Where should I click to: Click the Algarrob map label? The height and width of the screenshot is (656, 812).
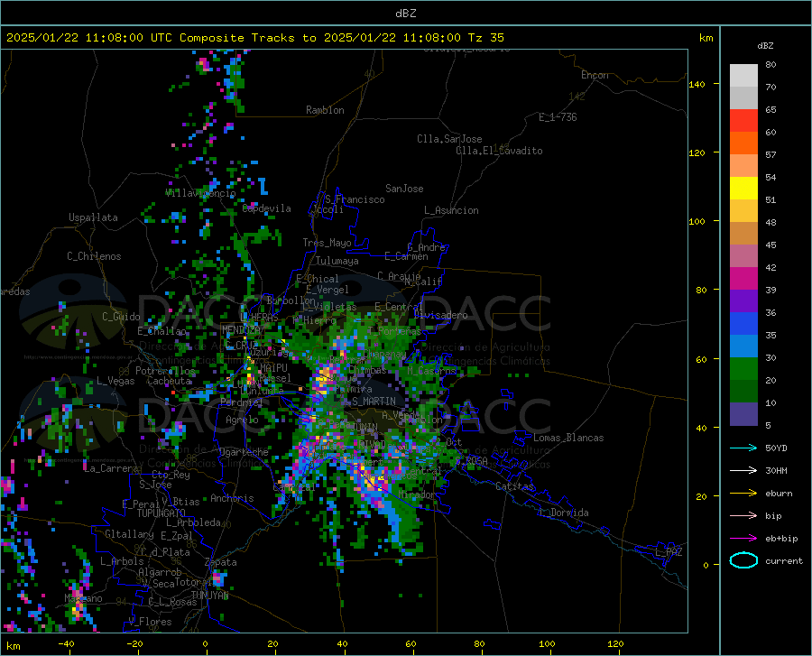point(160,572)
